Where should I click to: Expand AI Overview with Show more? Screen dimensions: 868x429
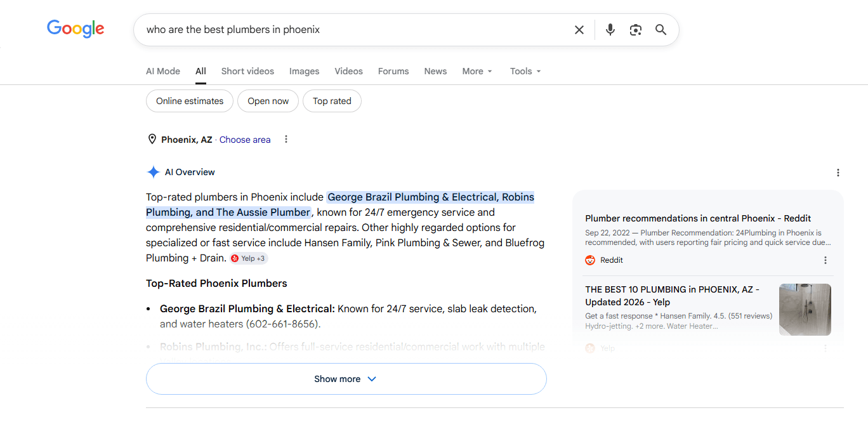346,379
